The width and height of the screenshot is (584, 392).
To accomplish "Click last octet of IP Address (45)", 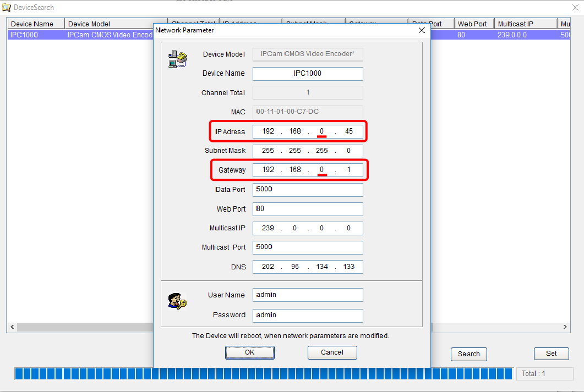I will 348,131.
